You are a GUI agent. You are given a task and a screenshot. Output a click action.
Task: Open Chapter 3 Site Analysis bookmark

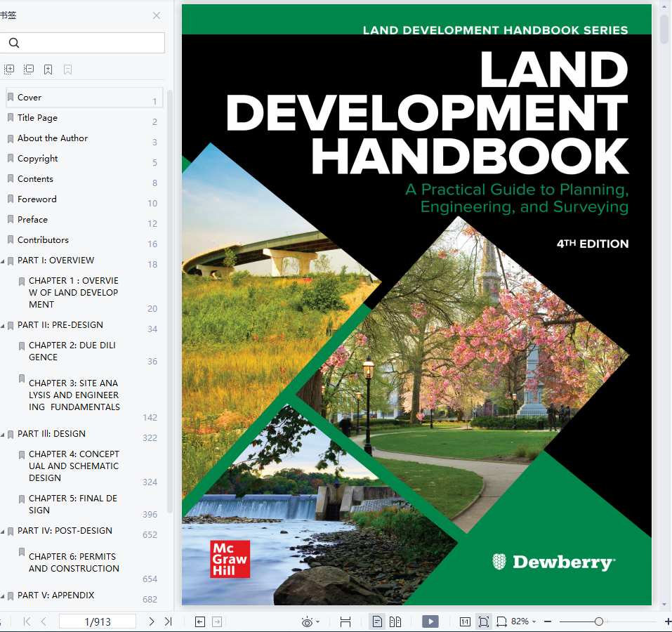(x=74, y=395)
